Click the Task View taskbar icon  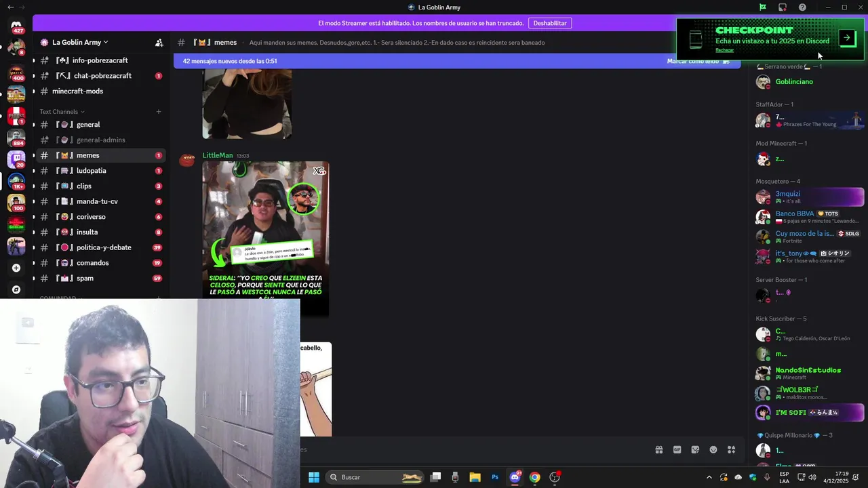[436, 477]
